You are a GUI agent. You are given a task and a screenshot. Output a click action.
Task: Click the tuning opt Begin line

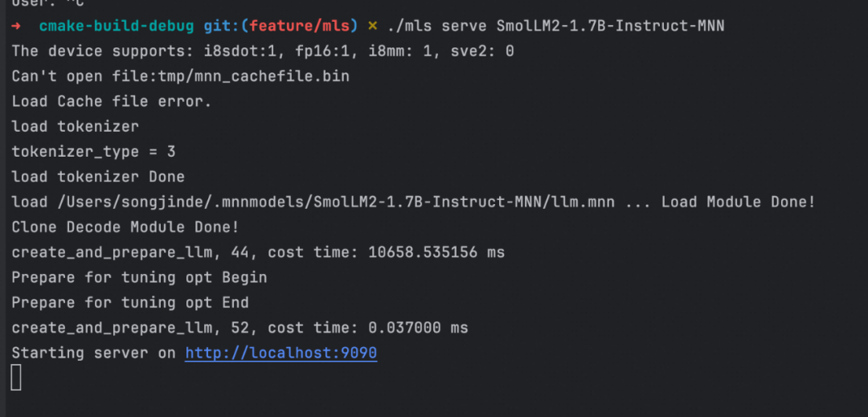139,277
